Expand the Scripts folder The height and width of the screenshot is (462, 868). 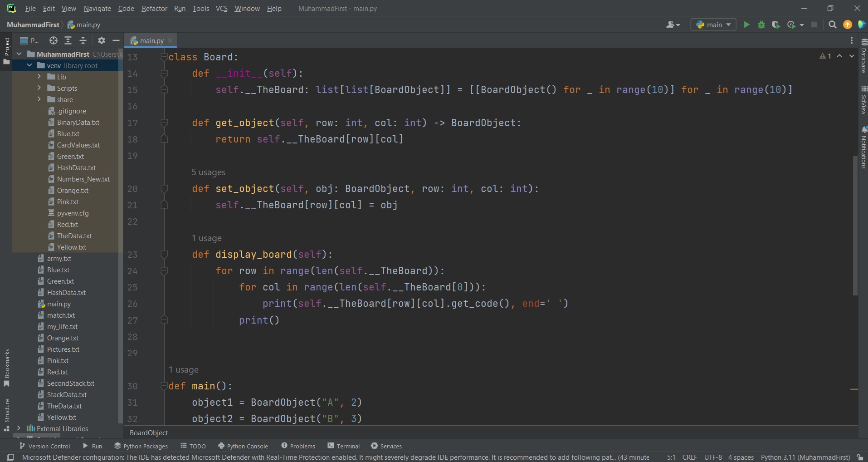[39, 88]
